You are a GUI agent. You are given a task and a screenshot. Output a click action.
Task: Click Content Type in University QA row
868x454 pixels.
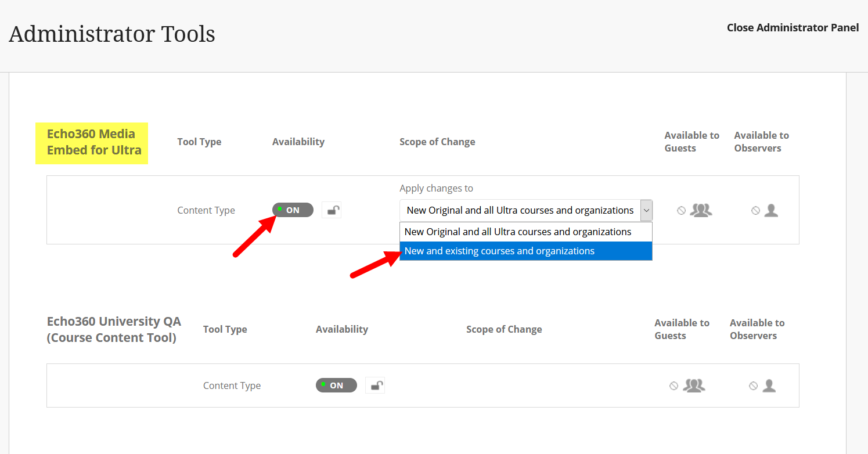tap(232, 385)
